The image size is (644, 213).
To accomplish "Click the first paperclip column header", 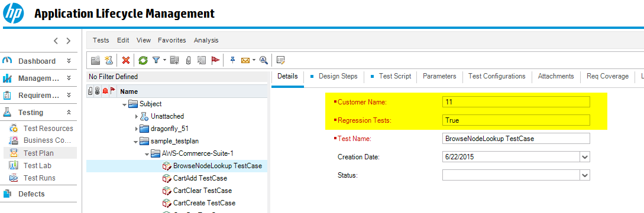I will 90,91.
